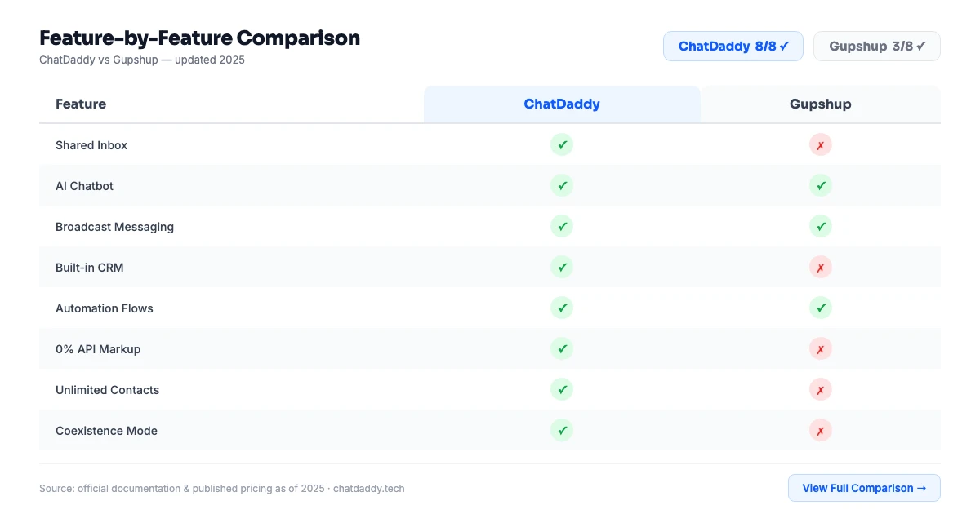Screen dimensions: 980x514
Task: Open View Full Comparison
Action: click(x=863, y=488)
